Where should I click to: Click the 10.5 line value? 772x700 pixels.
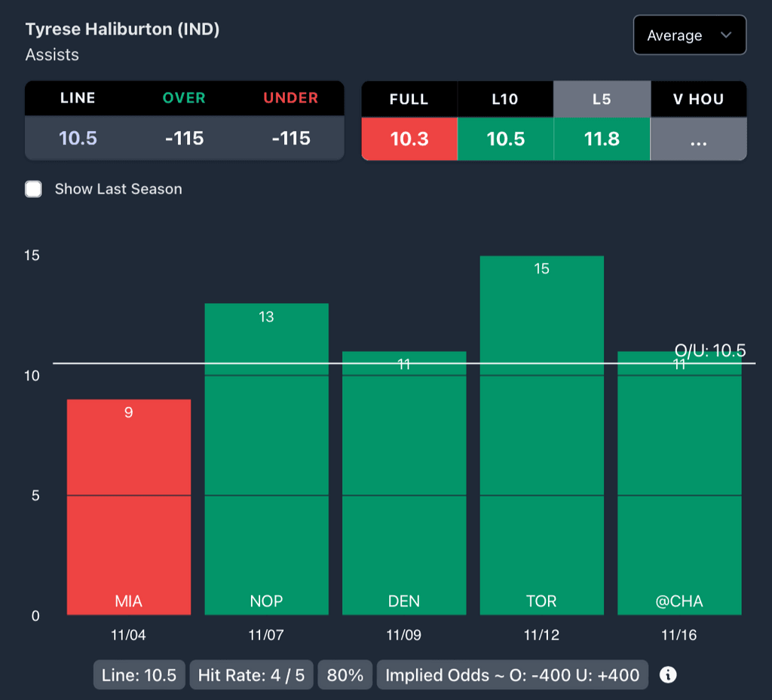(78, 139)
